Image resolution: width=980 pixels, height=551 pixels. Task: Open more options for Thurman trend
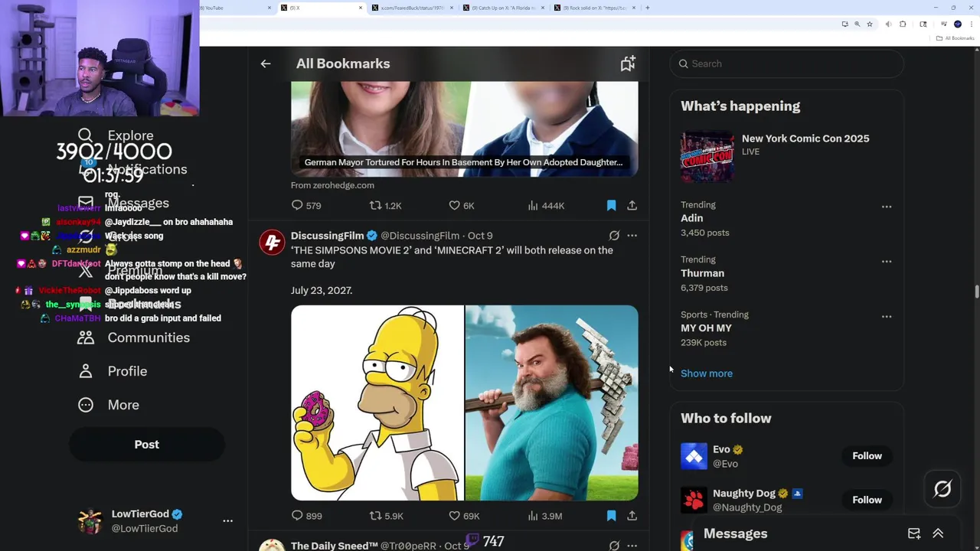pyautogui.click(x=887, y=262)
